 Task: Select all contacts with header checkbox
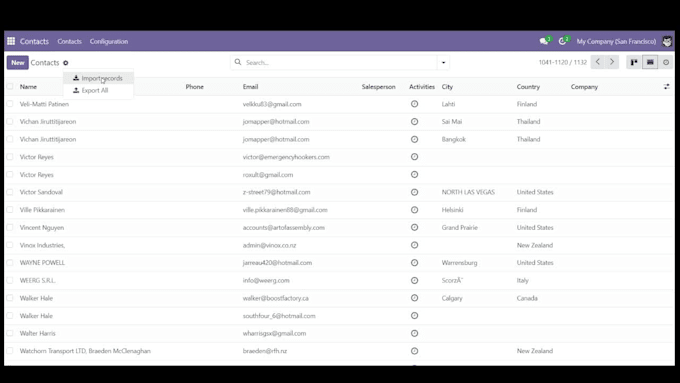click(x=10, y=86)
